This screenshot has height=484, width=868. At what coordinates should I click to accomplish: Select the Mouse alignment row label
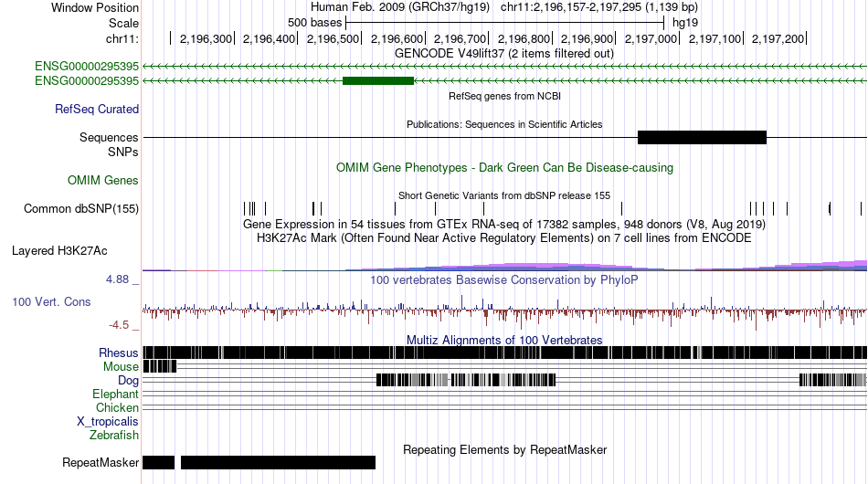[121, 367]
